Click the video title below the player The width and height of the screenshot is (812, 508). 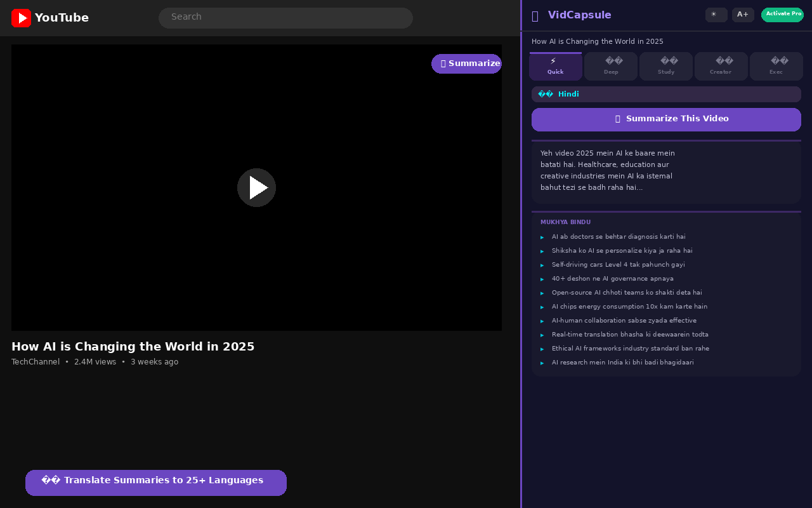[133, 347]
